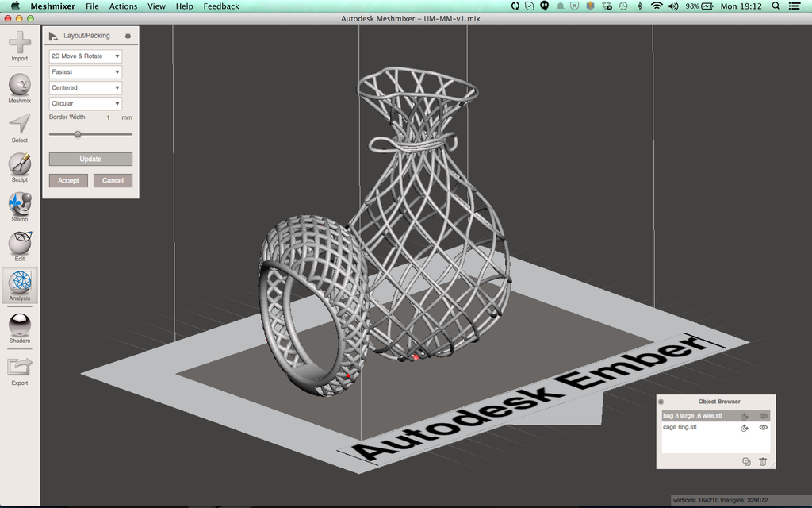
Task: Click the Cancel button
Action: [113, 180]
